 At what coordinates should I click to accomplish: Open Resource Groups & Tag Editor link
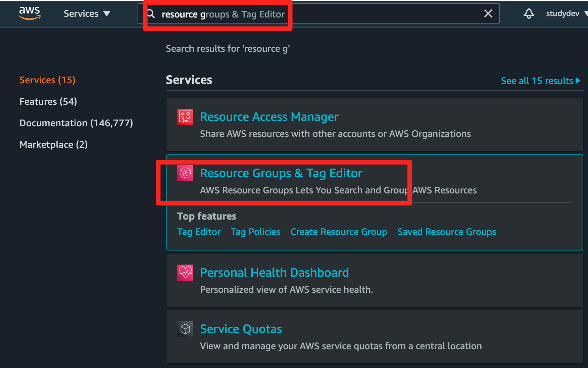coord(281,173)
